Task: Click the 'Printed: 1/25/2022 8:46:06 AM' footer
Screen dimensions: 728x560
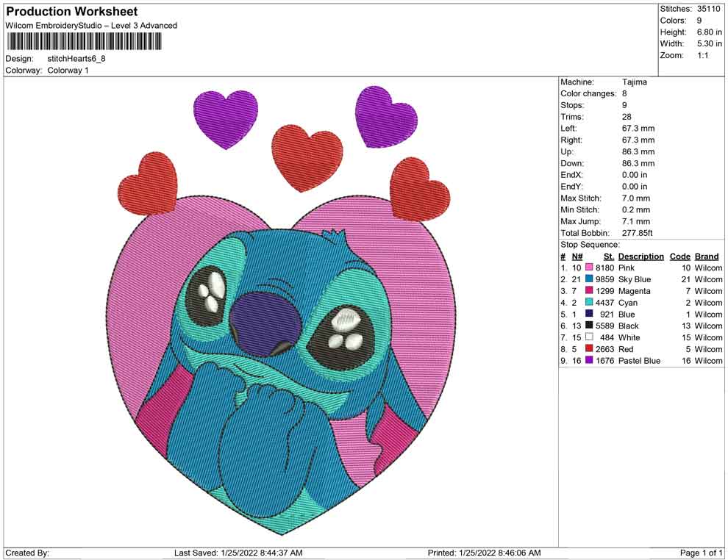Action: [x=485, y=553]
